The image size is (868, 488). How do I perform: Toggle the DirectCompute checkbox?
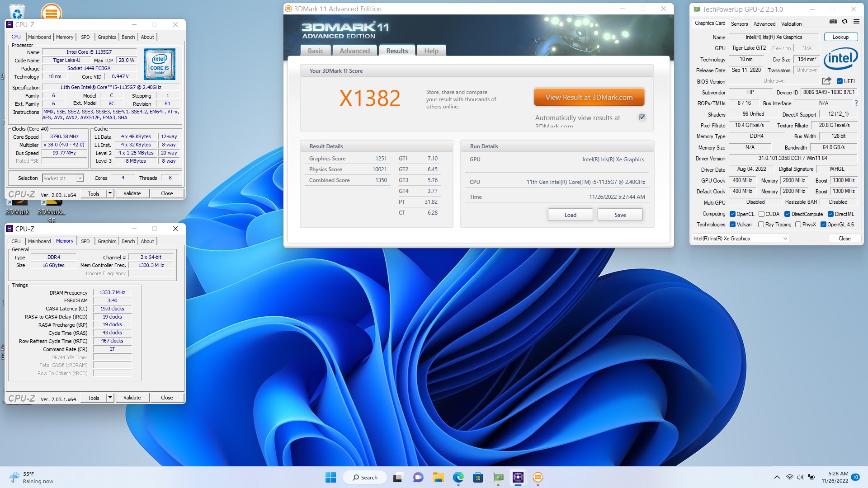(787, 214)
